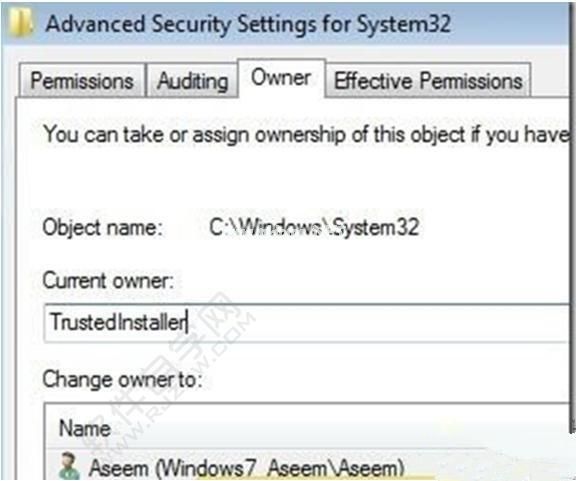Viewport: 576px width, 481px height.
Task: Click the TrustedInstaller text in the owner box
Action: click(x=118, y=322)
